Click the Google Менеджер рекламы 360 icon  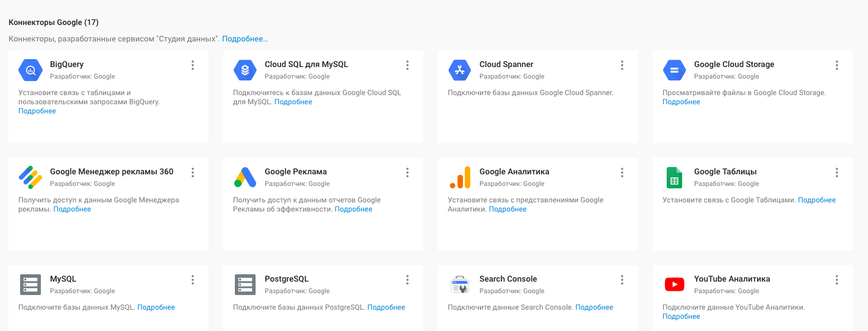coord(30,177)
